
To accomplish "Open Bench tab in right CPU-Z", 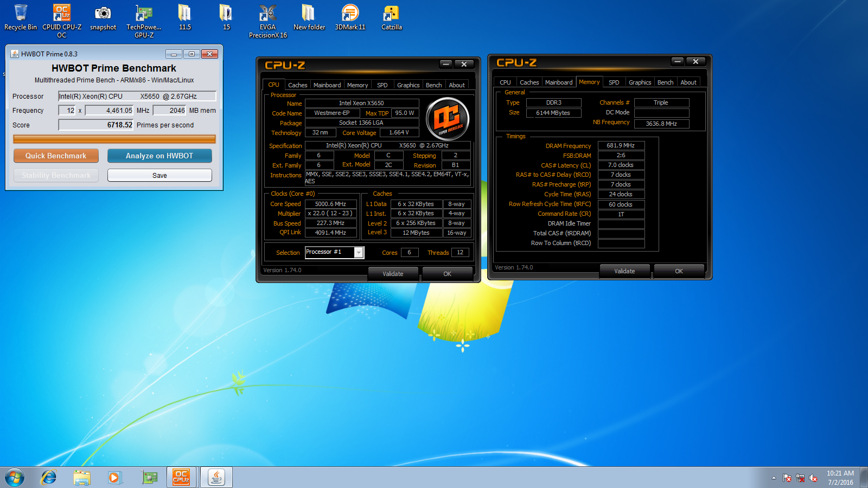I will (665, 82).
